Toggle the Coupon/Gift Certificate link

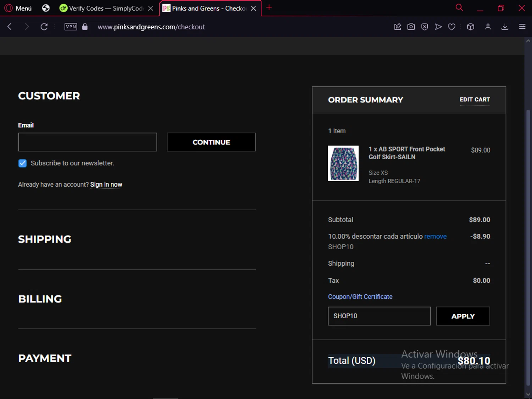coord(360,297)
